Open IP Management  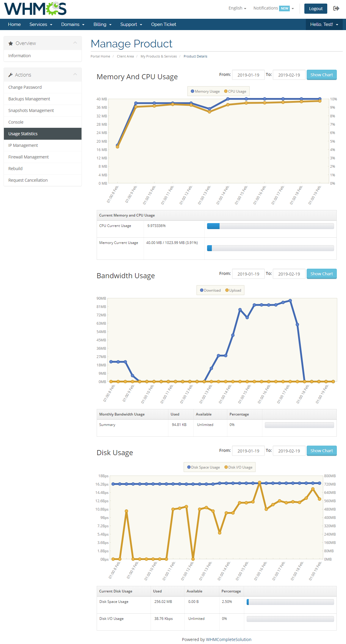[x=43, y=145]
